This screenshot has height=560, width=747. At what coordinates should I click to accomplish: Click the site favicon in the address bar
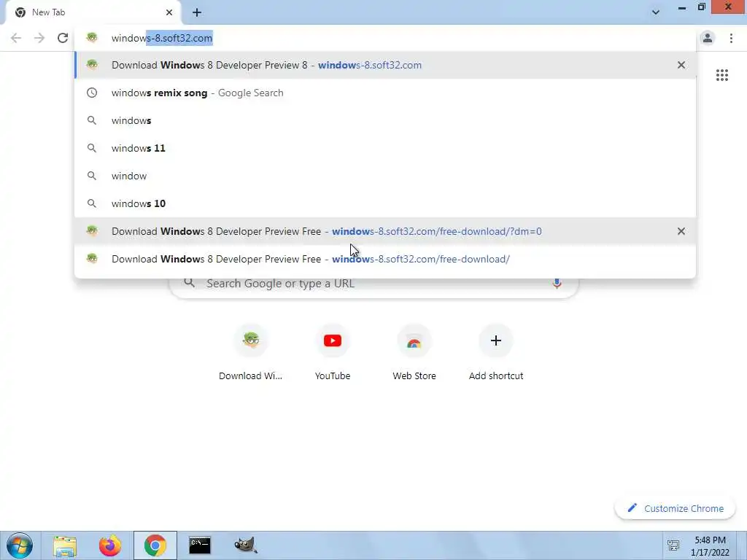[92, 38]
